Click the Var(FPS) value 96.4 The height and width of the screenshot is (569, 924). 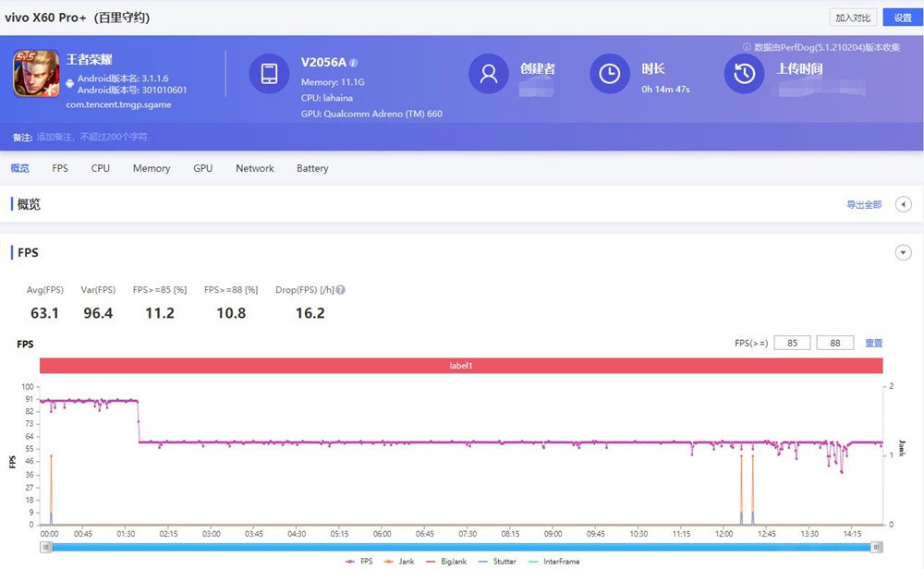click(98, 313)
